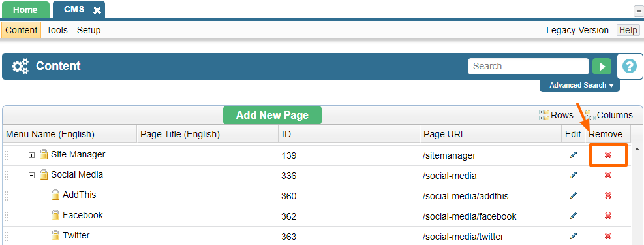The width and height of the screenshot is (644, 245).
Task: Click the Help button
Action: (628, 30)
